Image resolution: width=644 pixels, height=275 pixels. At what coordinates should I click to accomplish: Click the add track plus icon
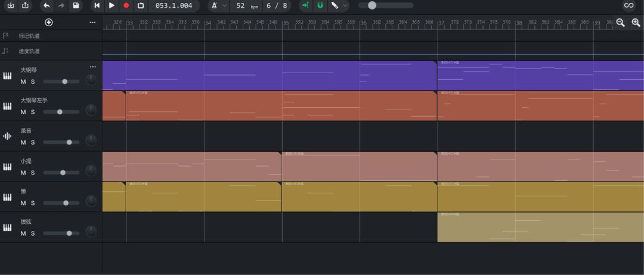point(49,23)
